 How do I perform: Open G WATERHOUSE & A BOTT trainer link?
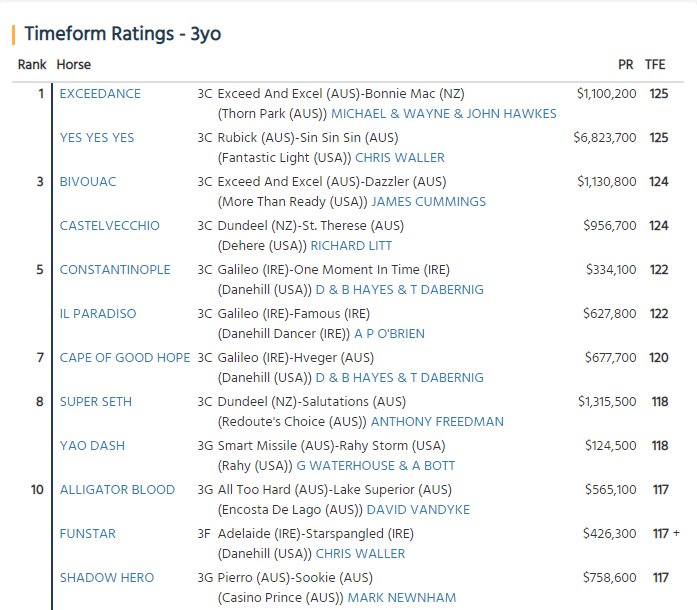click(376, 466)
